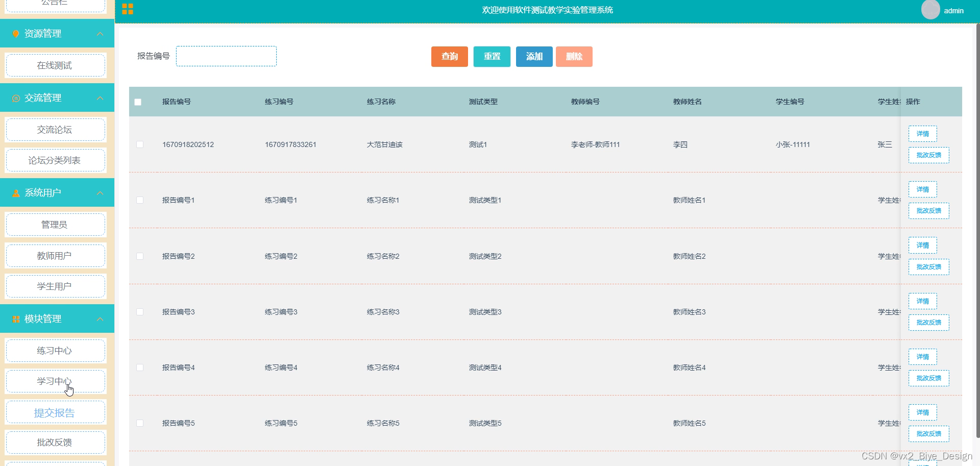Click cell 李老师-教师111
This screenshot has width=980, height=466.
coord(596,144)
